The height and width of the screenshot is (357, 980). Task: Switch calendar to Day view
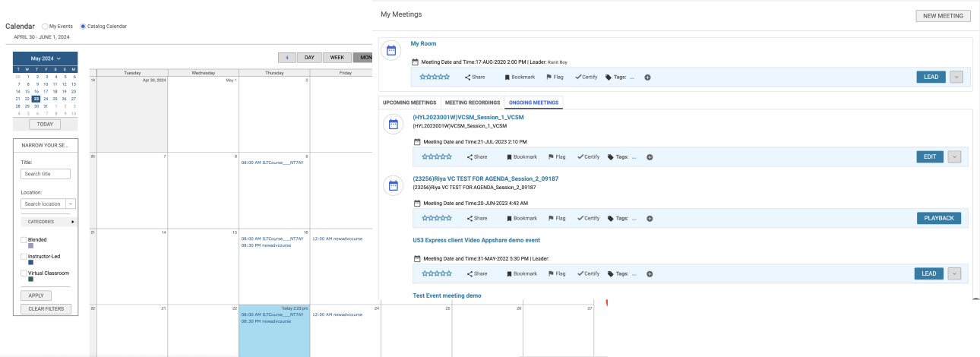pos(309,57)
